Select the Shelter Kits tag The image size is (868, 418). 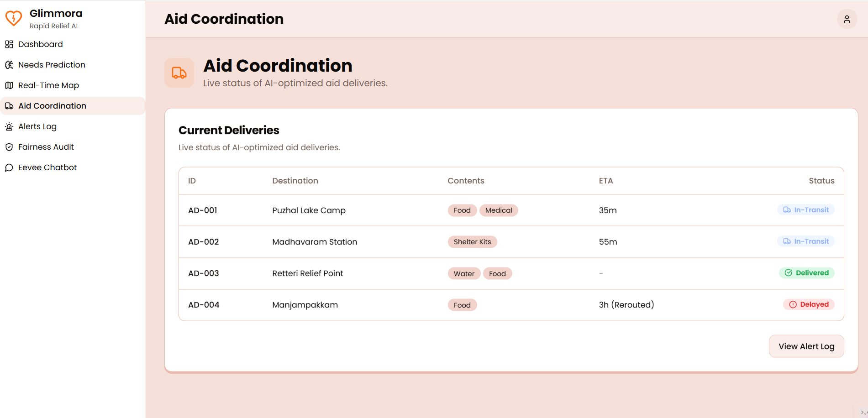(x=472, y=242)
